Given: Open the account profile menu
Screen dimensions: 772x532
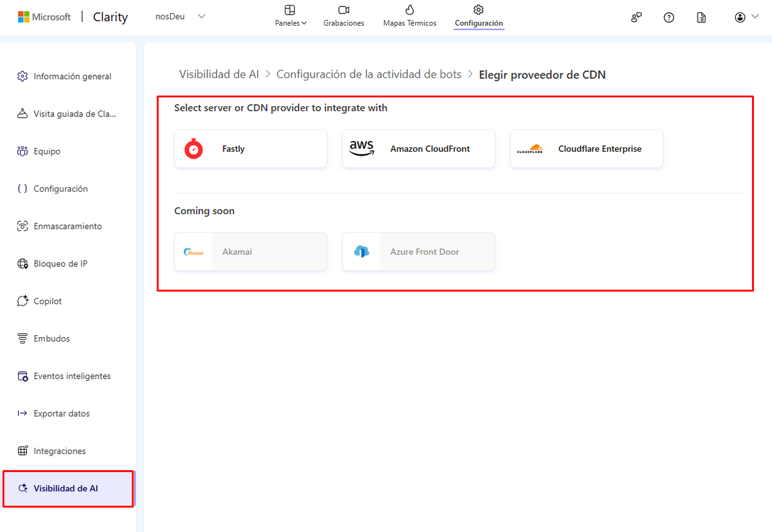Looking at the screenshot, I should [x=747, y=17].
